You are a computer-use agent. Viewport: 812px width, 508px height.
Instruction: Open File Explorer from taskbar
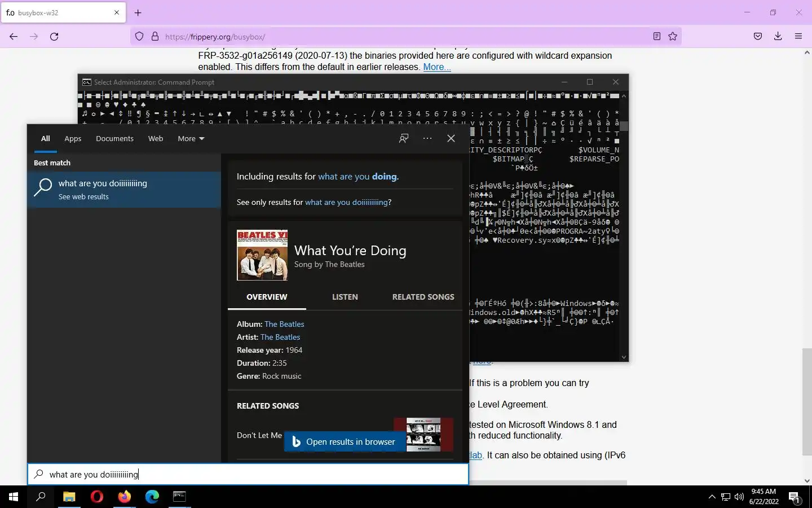point(69,497)
